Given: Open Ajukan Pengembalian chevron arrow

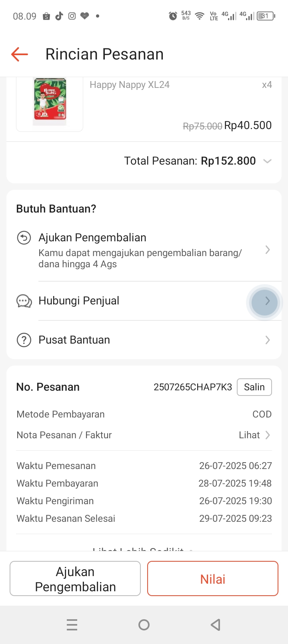Looking at the screenshot, I should point(268,250).
